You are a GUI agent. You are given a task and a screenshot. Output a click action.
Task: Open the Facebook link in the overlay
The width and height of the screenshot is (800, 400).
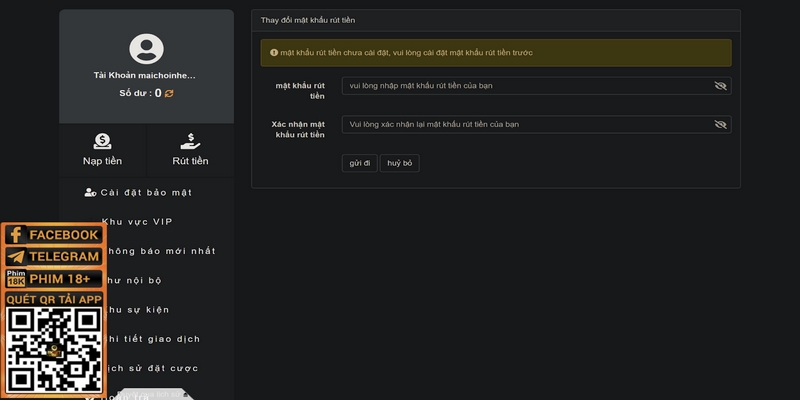[x=53, y=235]
